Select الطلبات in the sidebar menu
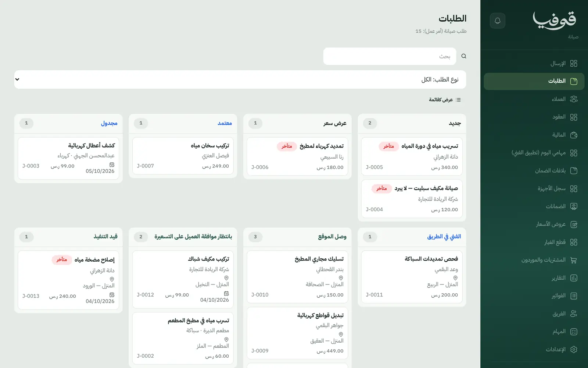588x368 pixels. [534, 81]
